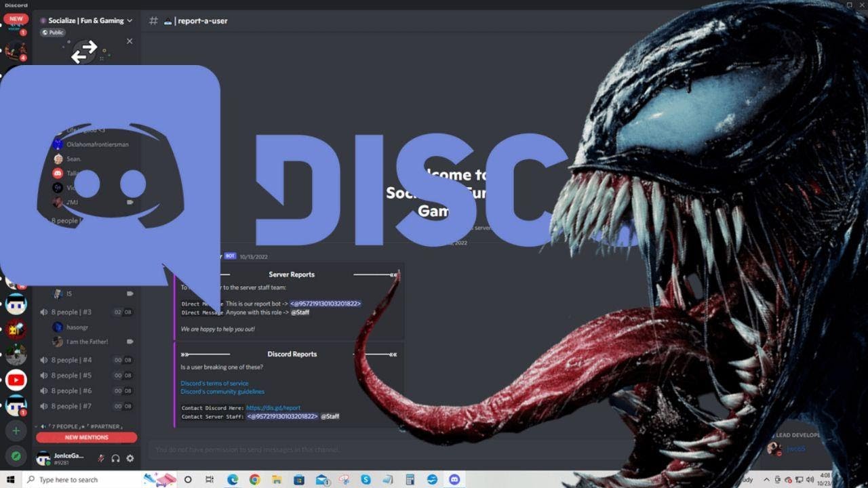Open Windows Start menu

(x=12, y=480)
